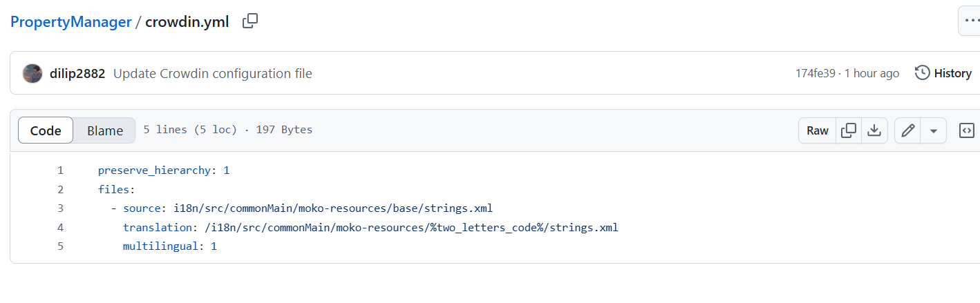This screenshot has height=303, width=980.
Task: Open History link text
Action: point(953,73)
